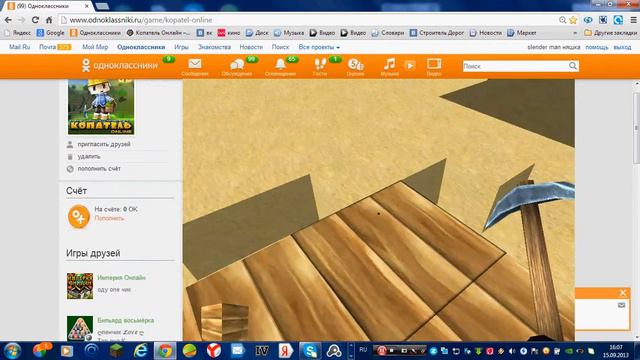Image resolution: width=640 pixels, height=360 pixels.
Task: Open Music note icon
Action: 389,64
